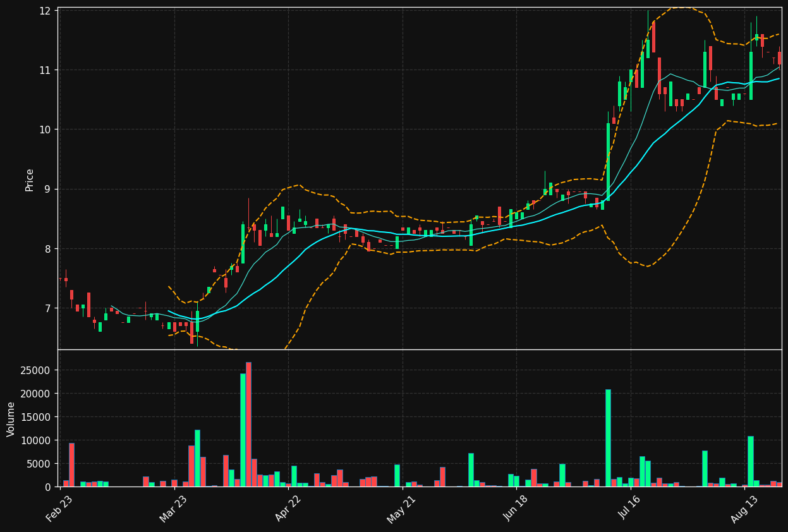
Task: Click the 7 price tick label
Action: click(48, 308)
